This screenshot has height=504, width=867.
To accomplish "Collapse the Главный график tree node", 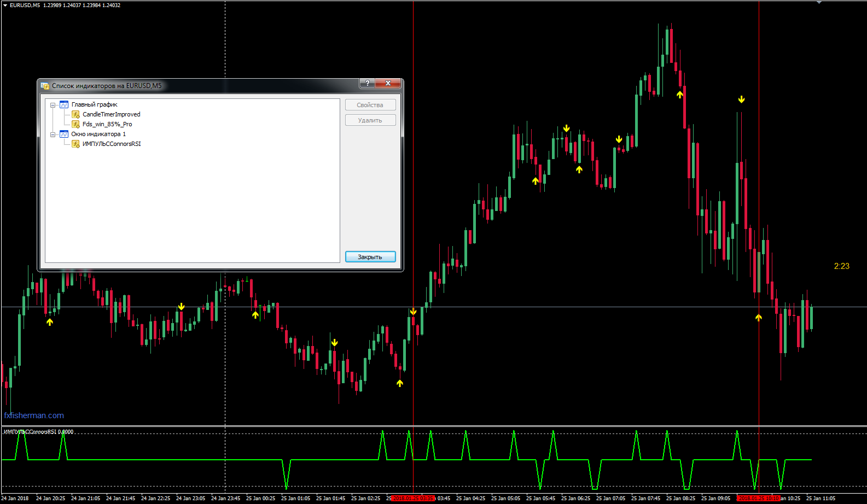I will click(53, 105).
